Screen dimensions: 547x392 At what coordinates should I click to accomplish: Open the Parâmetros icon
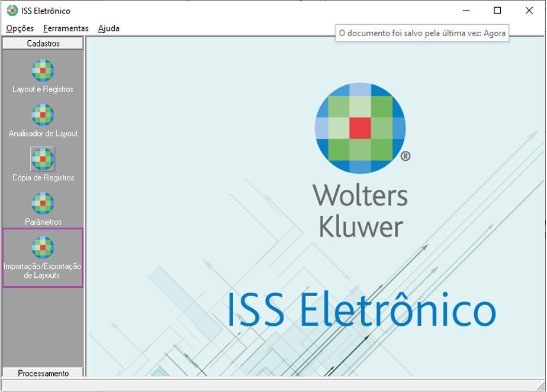click(43, 203)
